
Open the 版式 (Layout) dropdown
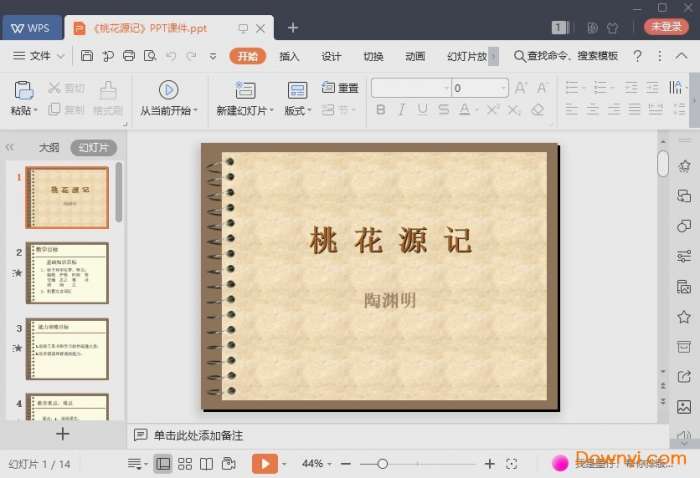298,110
